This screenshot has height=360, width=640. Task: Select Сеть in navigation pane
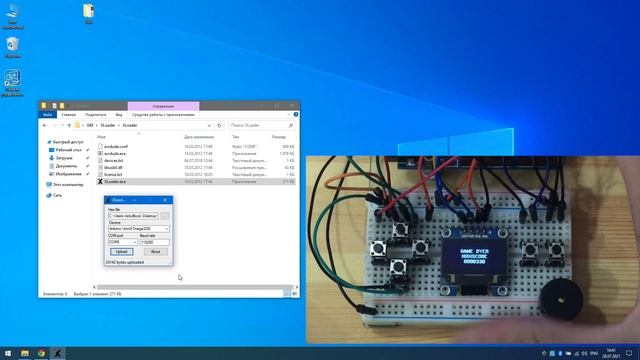pos(57,196)
